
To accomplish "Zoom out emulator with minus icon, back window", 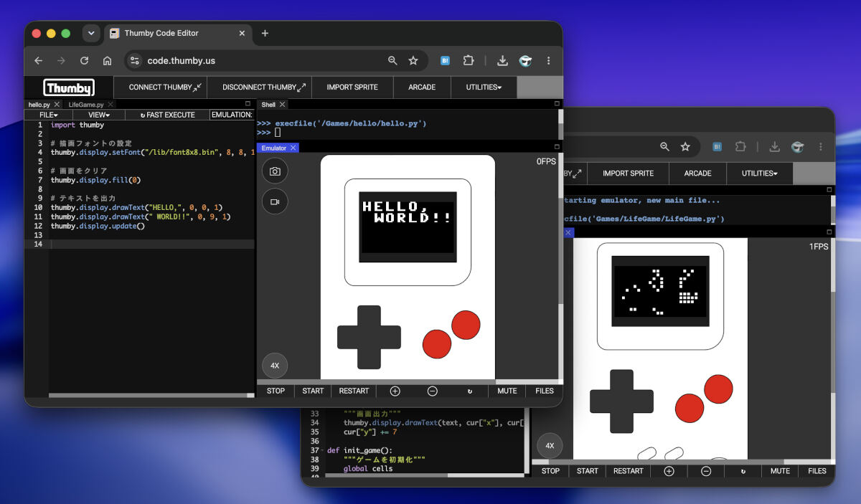I will (x=706, y=471).
